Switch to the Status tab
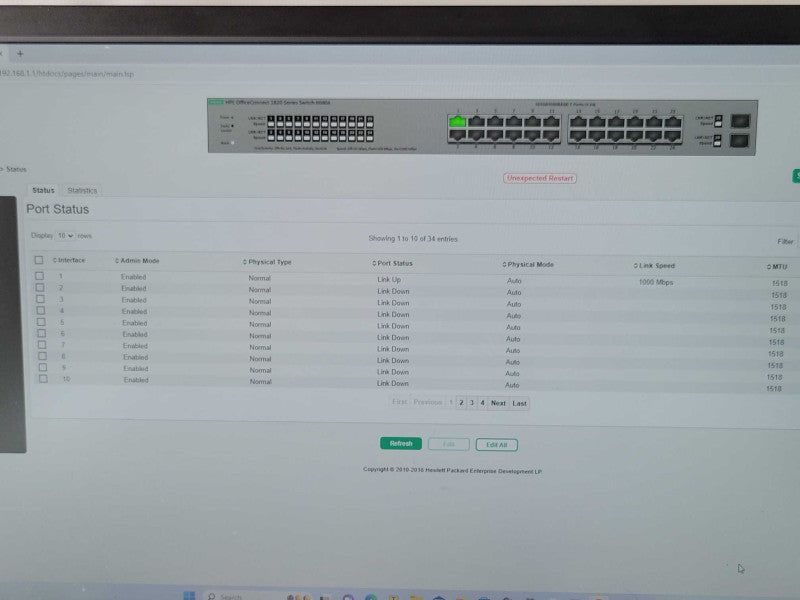The height and width of the screenshot is (600, 800). click(43, 190)
